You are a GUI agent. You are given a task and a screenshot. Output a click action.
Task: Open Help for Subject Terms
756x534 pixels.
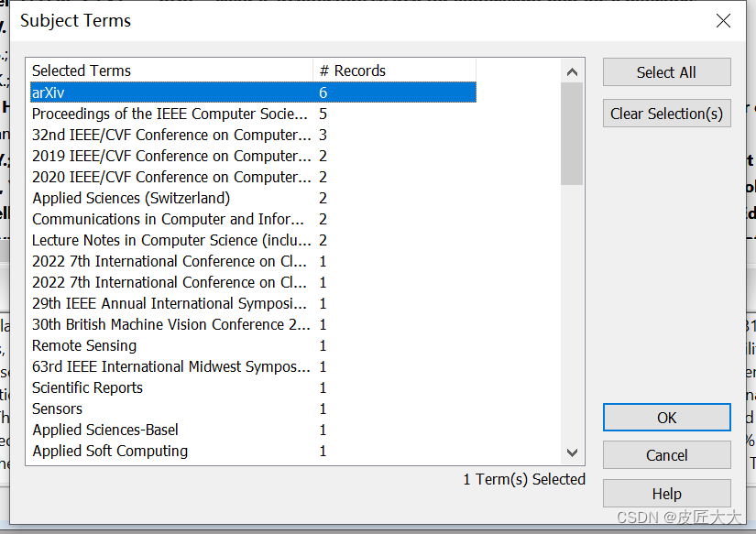pyautogui.click(x=666, y=493)
